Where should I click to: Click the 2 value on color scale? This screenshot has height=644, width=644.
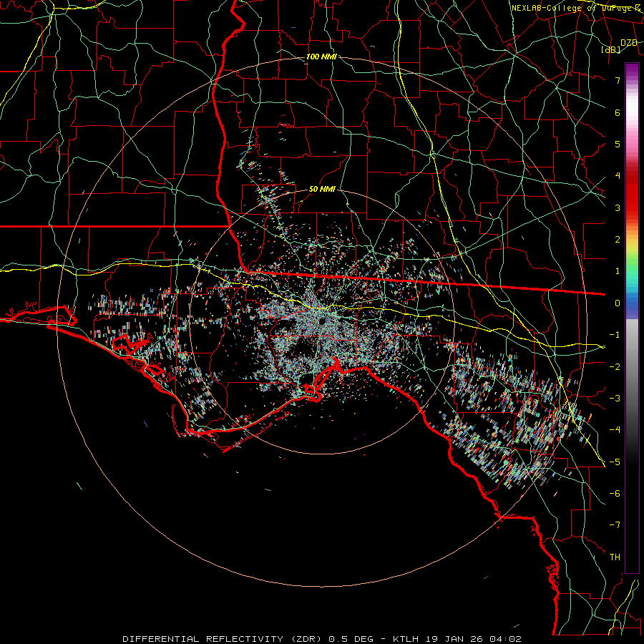pos(618,240)
